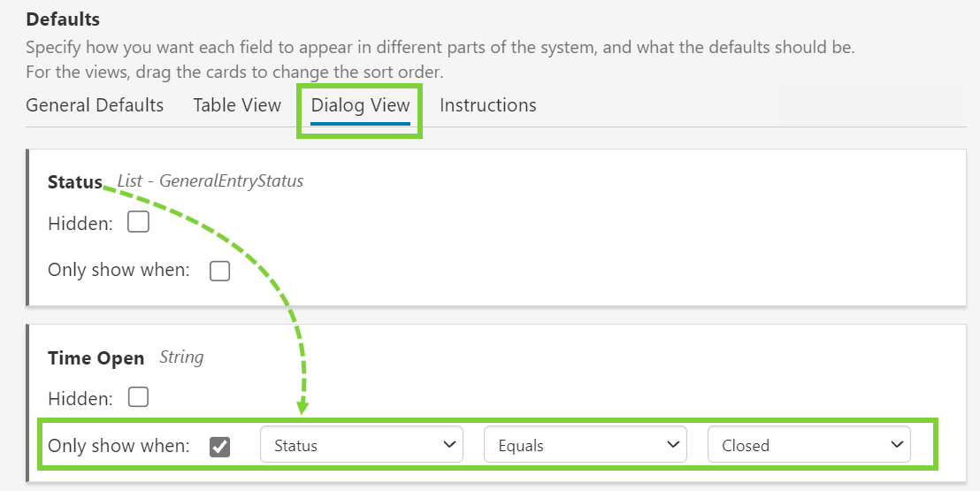This screenshot has height=491, width=980.
Task: Enable Only show when for Status
Action: (219, 271)
